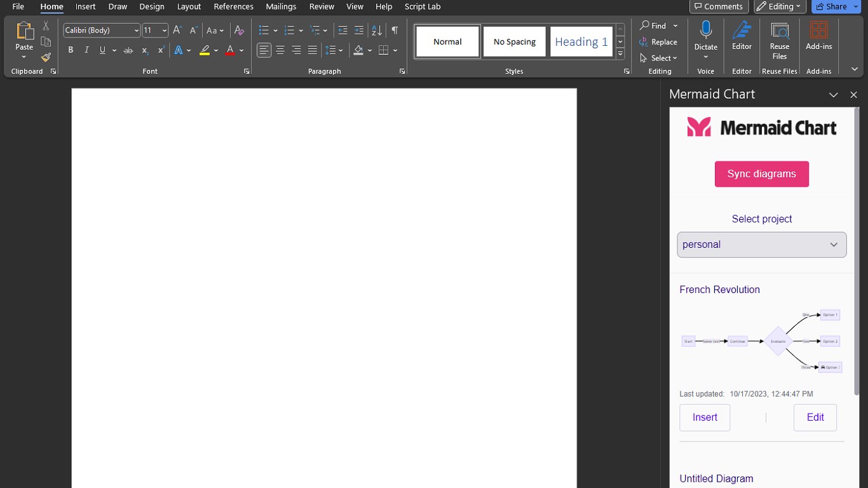This screenshot has height=488, width=868.
Task: Open the Editing mode dropdown
Action: (780, 6)
